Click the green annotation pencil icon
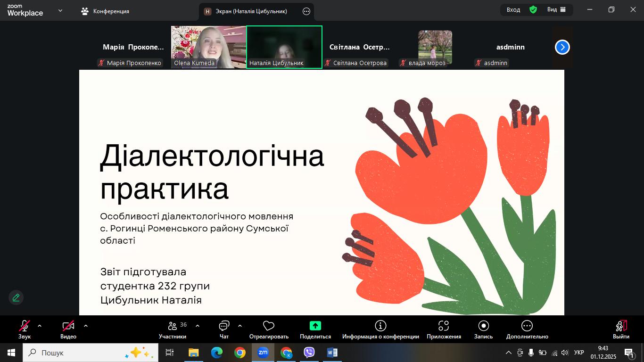 tap(16, 297)
